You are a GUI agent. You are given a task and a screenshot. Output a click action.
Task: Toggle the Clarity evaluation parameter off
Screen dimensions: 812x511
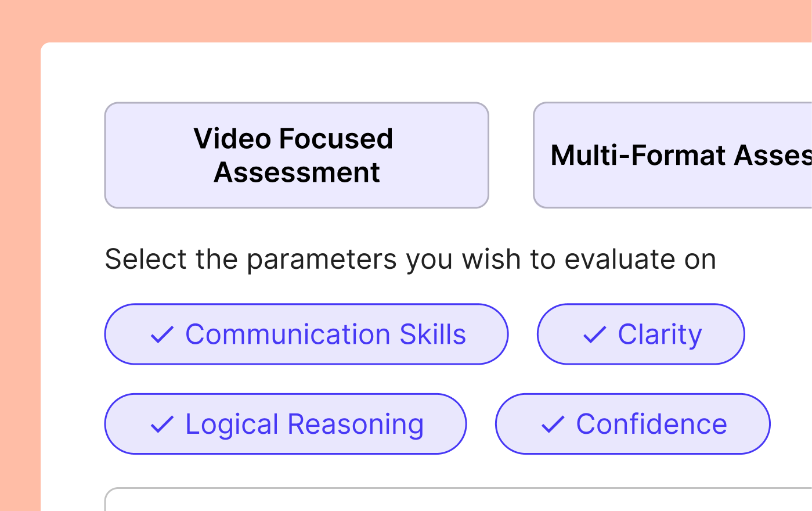pos(640,334)
